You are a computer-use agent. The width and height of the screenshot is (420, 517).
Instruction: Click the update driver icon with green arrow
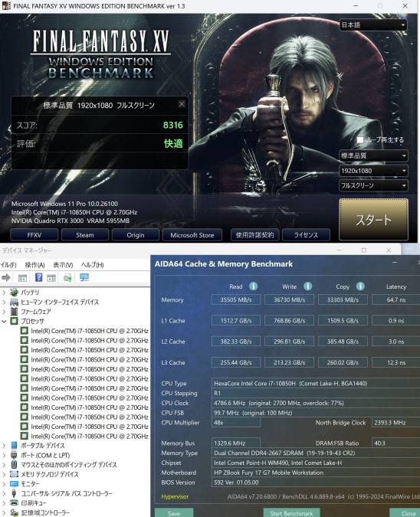point(67,277)
